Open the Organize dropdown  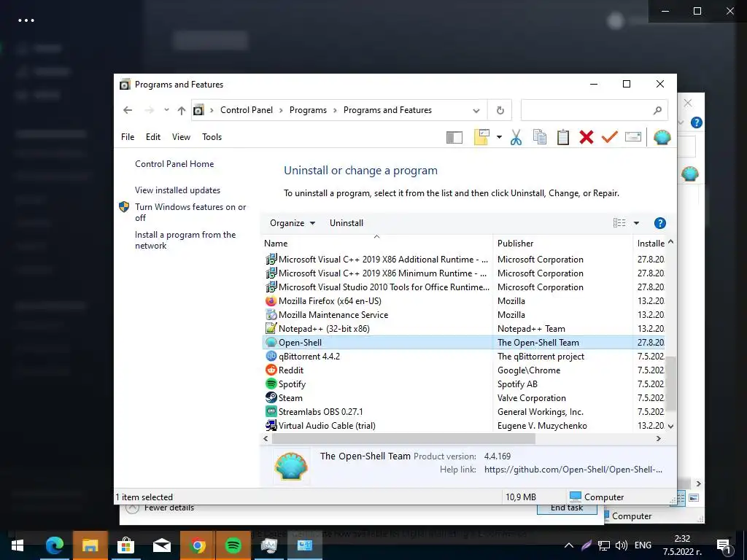(292, 223)
